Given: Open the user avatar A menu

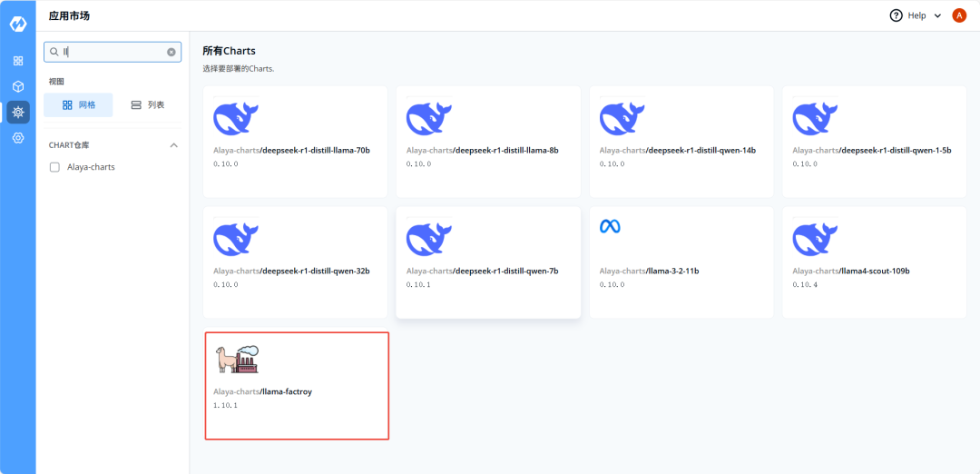Looking at the screenshot, I should coord(959,15).
